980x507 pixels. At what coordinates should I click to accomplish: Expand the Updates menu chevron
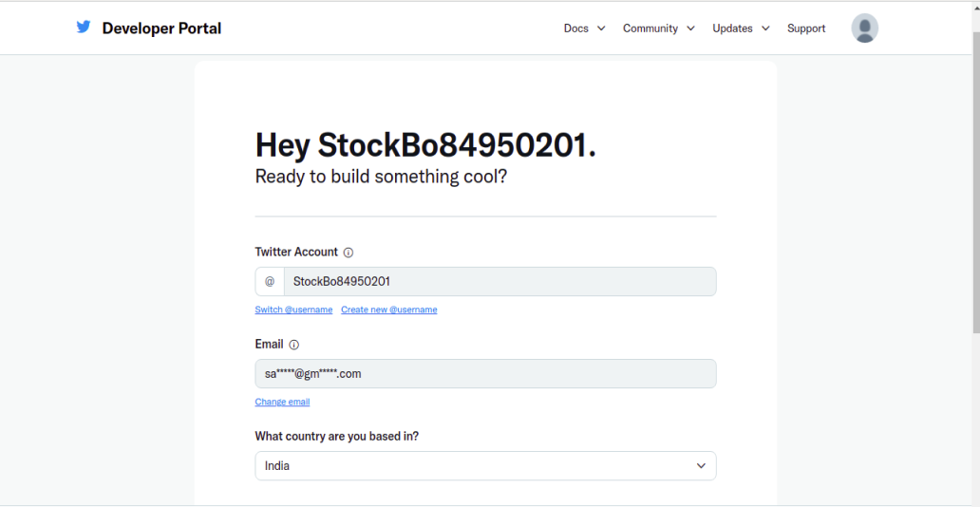pos(765,28)
